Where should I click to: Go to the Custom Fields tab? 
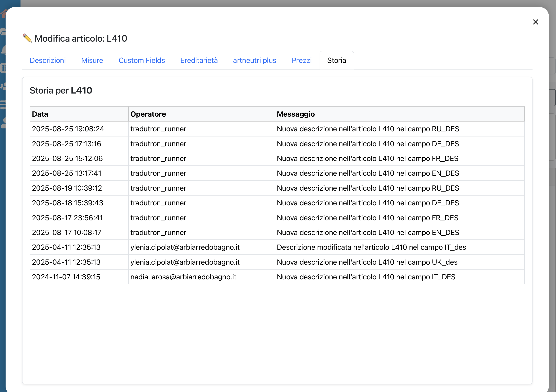click(142, 60)
